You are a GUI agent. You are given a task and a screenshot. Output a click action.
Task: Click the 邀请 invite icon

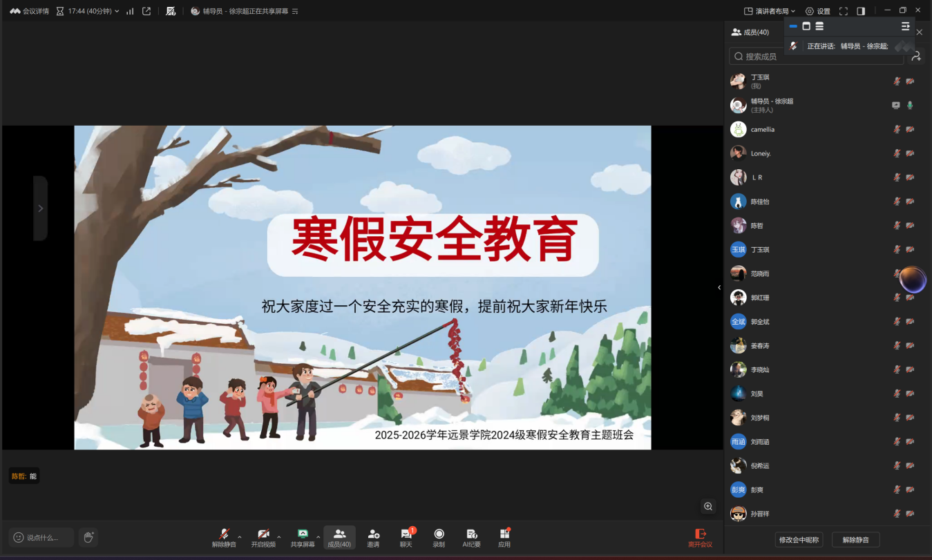(x=373, y=537)
